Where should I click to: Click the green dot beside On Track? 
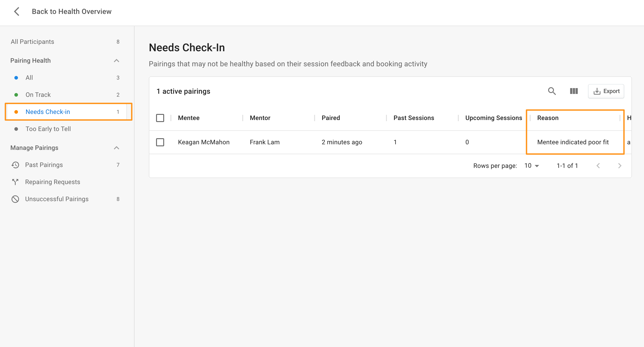point(16,95)
